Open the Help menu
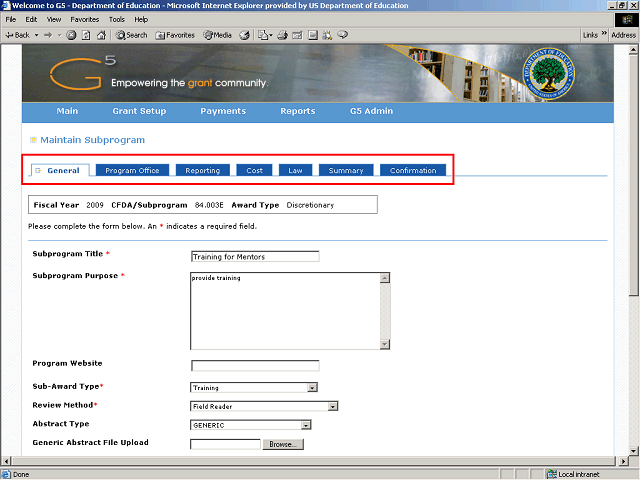640x480 pixels. [141, 19]
